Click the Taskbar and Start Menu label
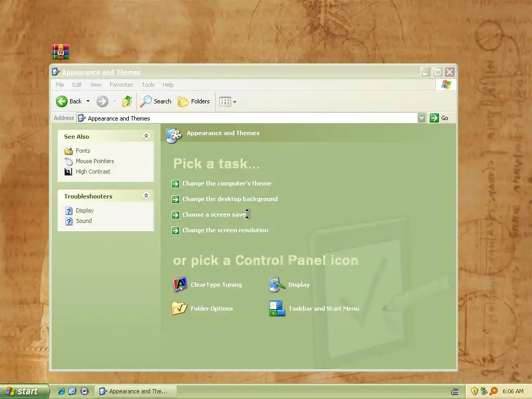Image resolution: width=532 pixels, height=399 pixels. [324, 309]
